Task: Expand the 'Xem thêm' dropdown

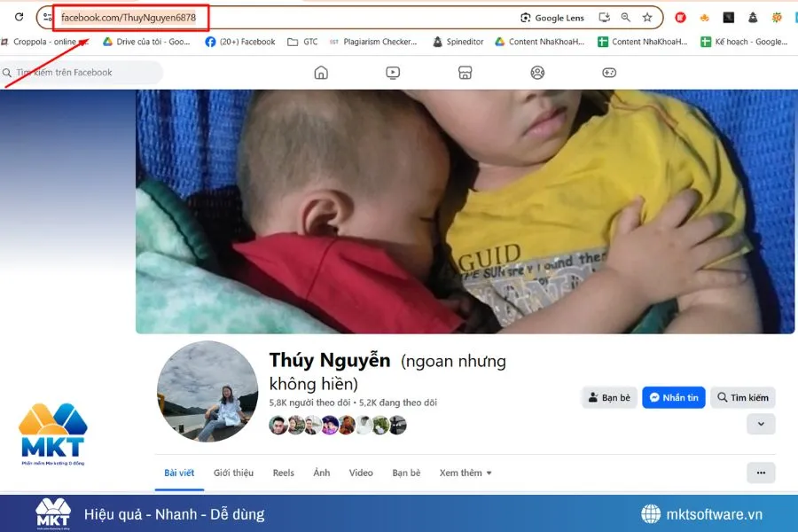Action: point(465,473)
